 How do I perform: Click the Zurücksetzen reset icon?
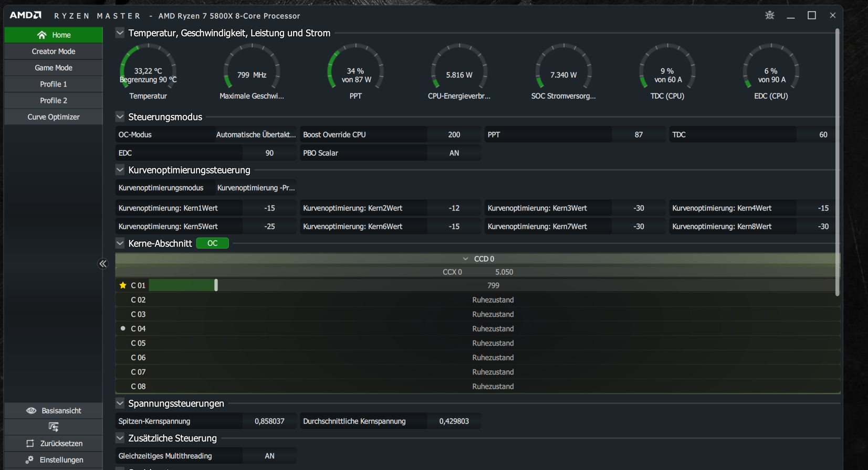pos(30,443)
